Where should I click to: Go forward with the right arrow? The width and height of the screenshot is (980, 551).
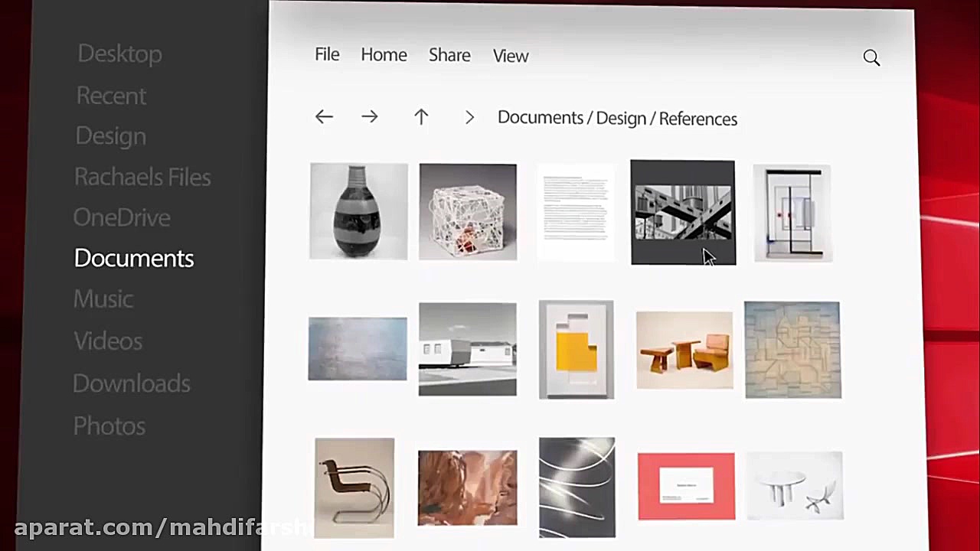(x=370, y=117)
